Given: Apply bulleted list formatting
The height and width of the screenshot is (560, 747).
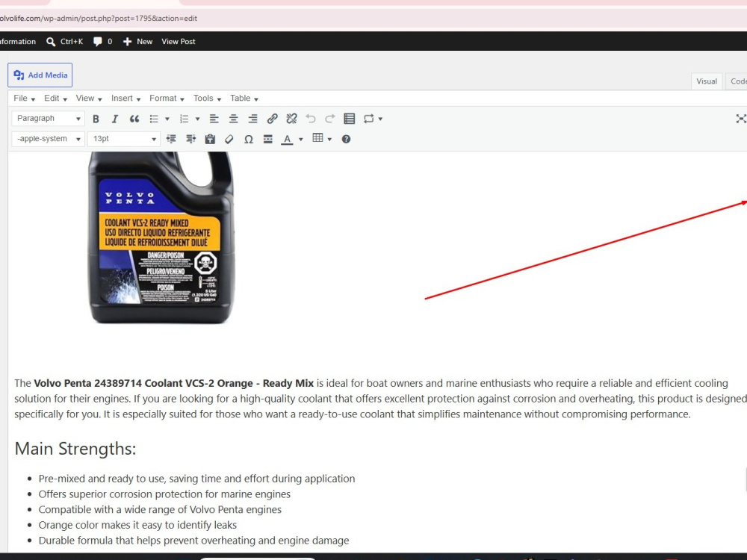Looking at the screenshot, I should [x=154, y=119].
